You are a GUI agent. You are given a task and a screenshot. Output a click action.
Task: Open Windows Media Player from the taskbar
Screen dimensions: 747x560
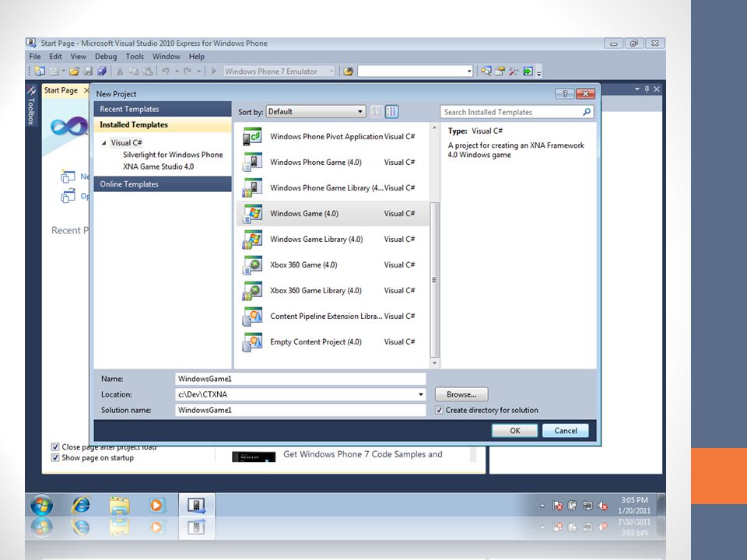[156, 506]
